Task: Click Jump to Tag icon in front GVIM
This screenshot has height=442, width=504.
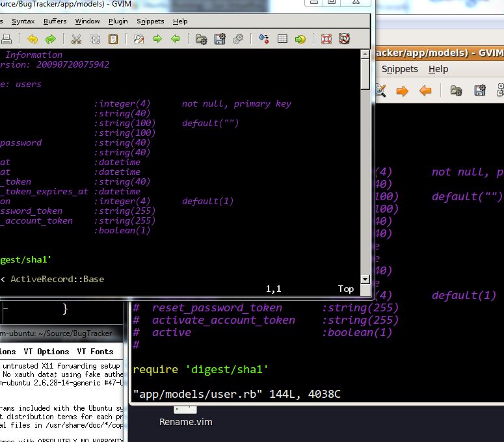Action: point(300,39)
